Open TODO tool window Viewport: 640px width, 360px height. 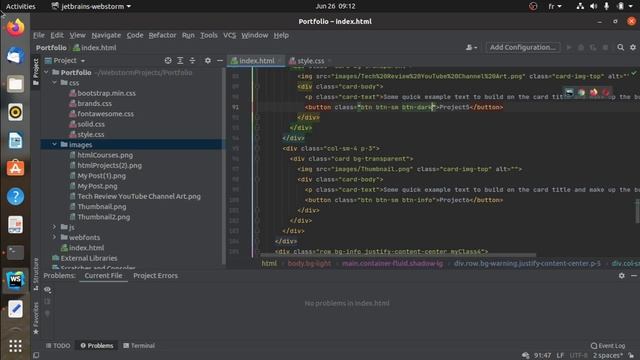tap(58, 346)
